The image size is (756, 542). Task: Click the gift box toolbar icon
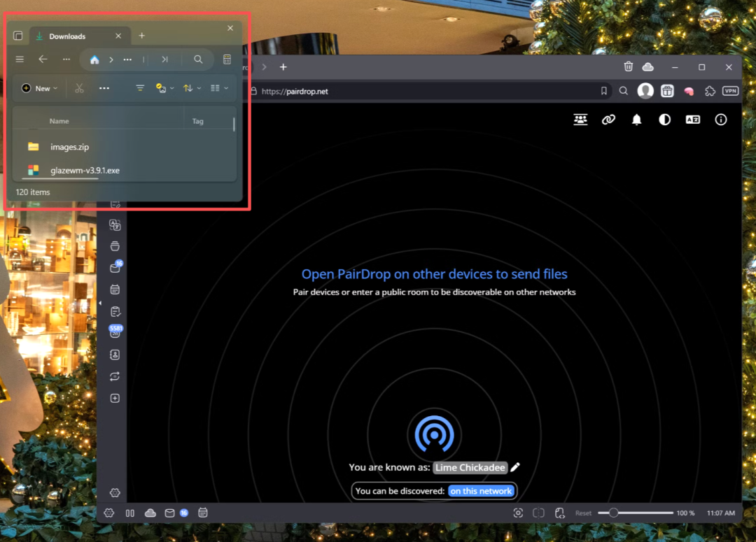(667, 91)
